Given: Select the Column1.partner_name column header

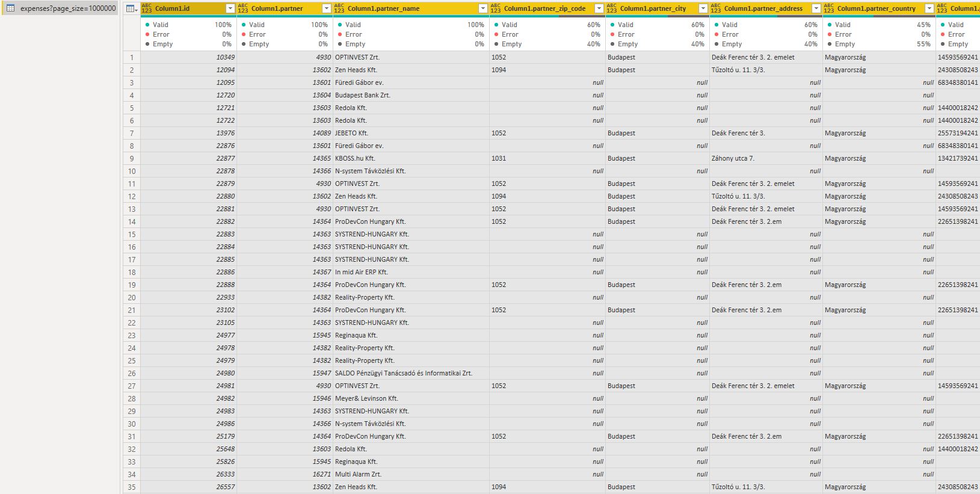Looking at the screenshot, I should coord(411,8).
